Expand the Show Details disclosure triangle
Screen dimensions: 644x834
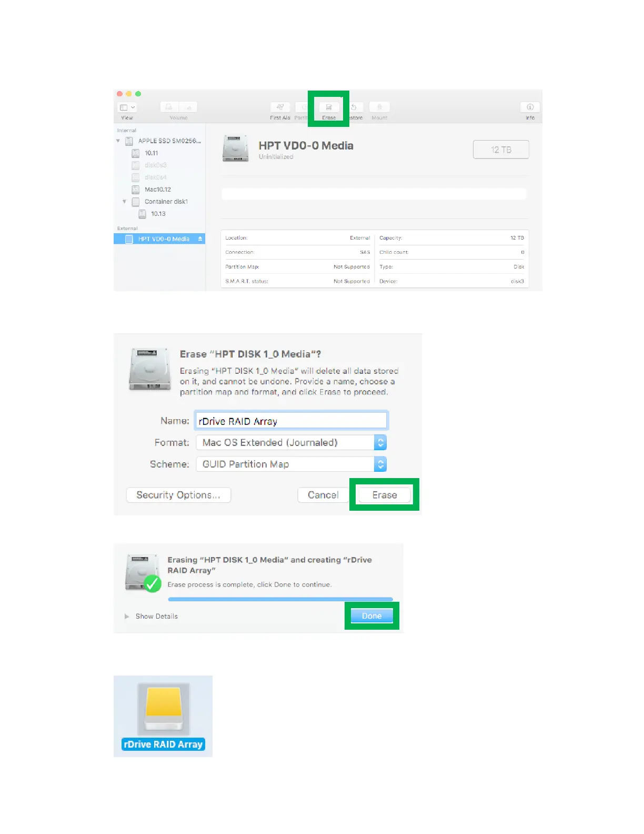(127, 616)
